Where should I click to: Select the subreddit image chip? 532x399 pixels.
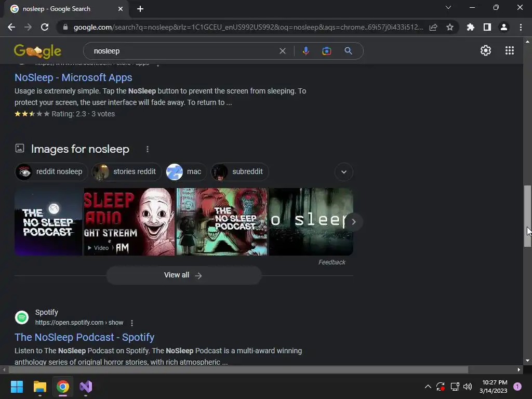coord(239,171)
